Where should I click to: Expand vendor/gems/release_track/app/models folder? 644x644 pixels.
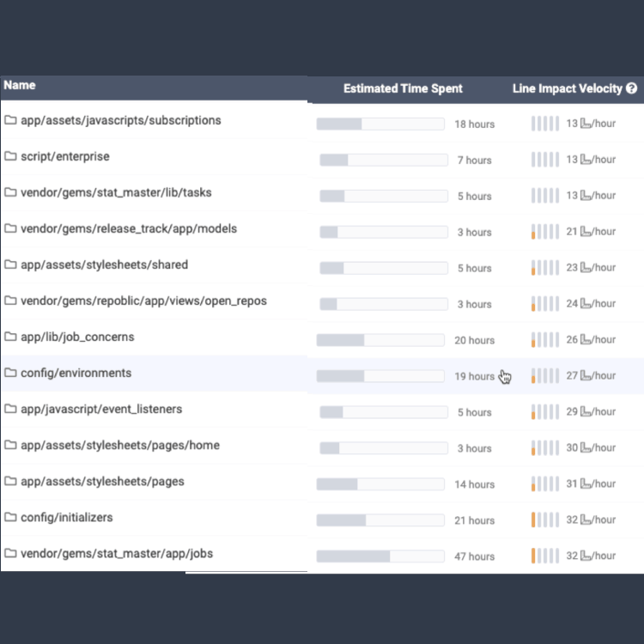click(x=128, y=228)
